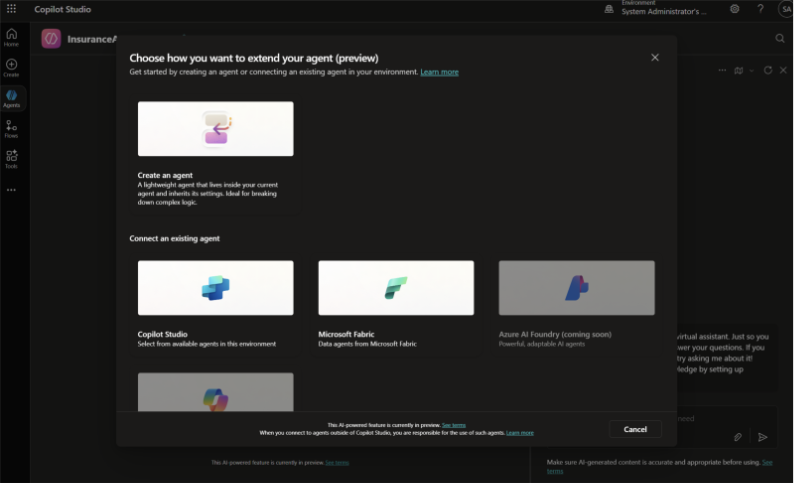795x483 pixels.
Task: Open the app launcher waffle icon
Action: coord(11,9)
